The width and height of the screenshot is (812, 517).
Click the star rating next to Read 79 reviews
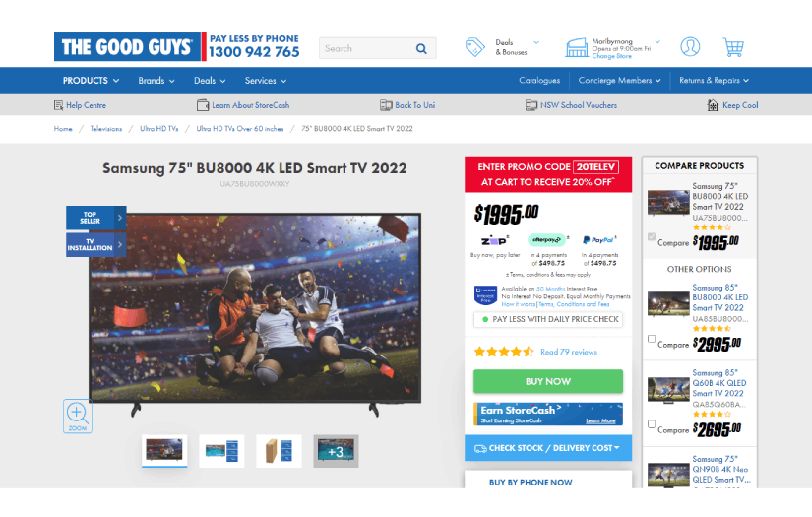504,352
